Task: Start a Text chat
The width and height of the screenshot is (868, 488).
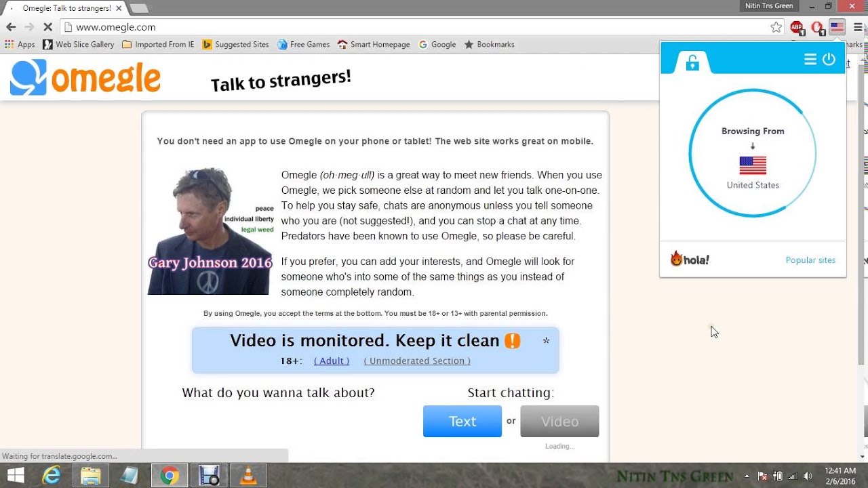Action: [x=462, y=421]
